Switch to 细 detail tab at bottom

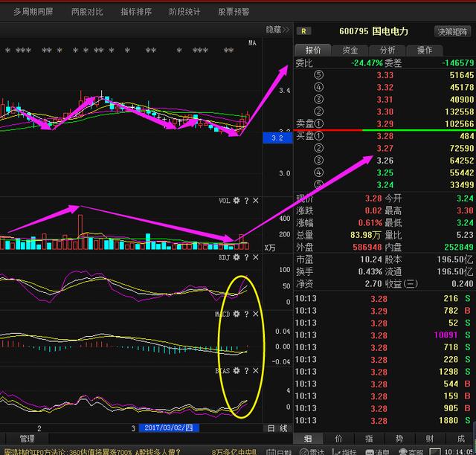click(308, 439)
